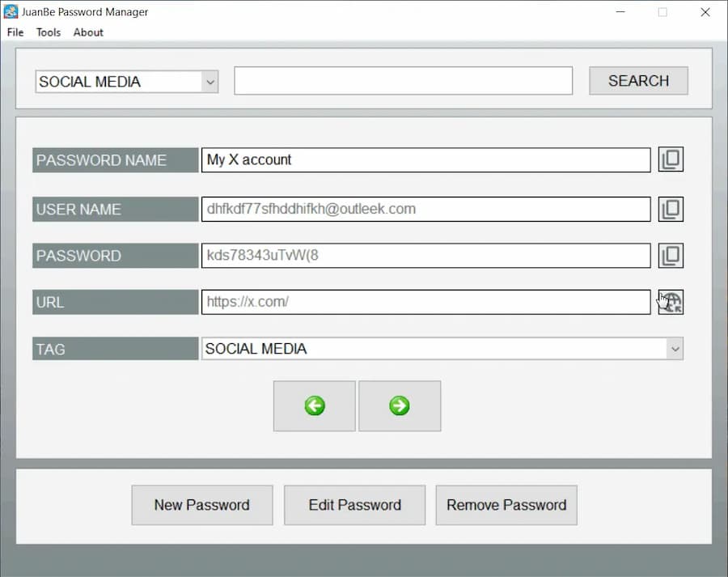Click Edit Password button
728x577 pixels.
point(355,505)
